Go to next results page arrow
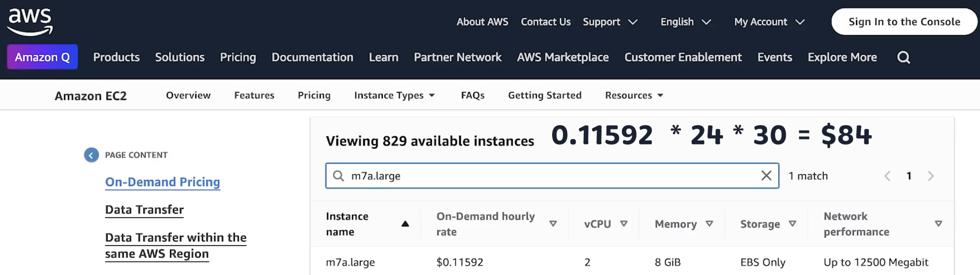 (931, 176)
